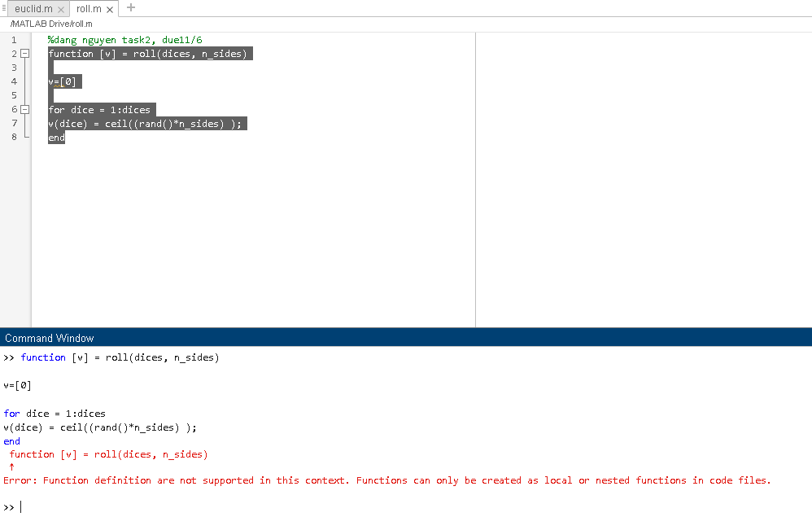Select the green comment on line 1
This screenshot has height=517, width=812.
[124, 39]
